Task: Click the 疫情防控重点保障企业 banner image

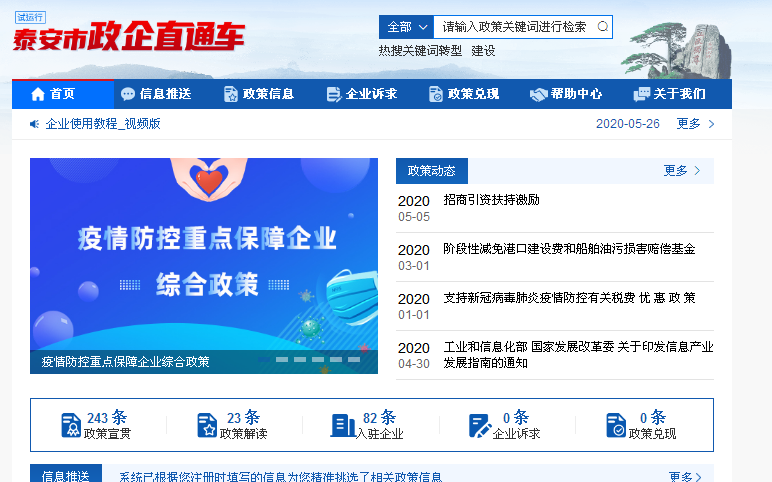Action: (x=204, y=255)
